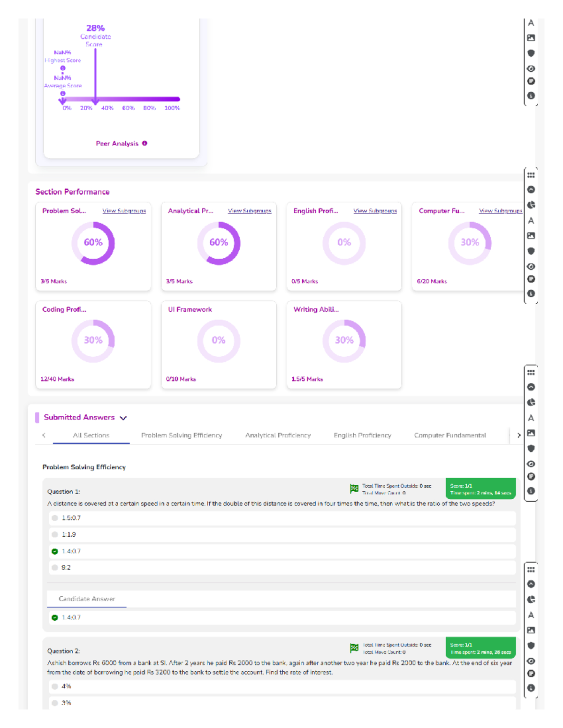
Task: Click the 'Problem Solving Efficiency' section heading
Action: pyautogui.click(x=84, y=467)
